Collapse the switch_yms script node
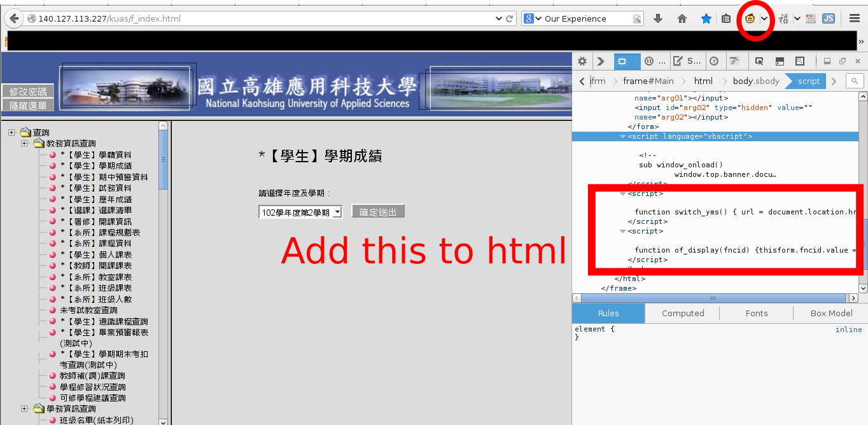Image resolution: width=868 pixels, height=425 pixels. point(623,193)
